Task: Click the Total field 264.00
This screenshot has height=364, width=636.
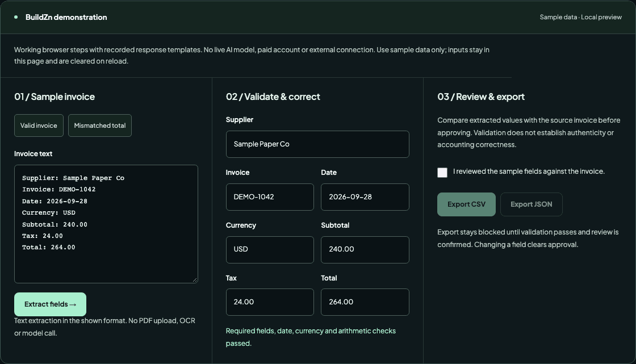Action: [365, 302]
